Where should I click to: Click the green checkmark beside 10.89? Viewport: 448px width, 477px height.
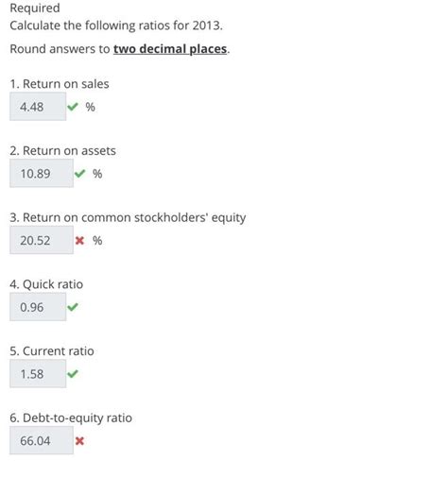[79, 174]
